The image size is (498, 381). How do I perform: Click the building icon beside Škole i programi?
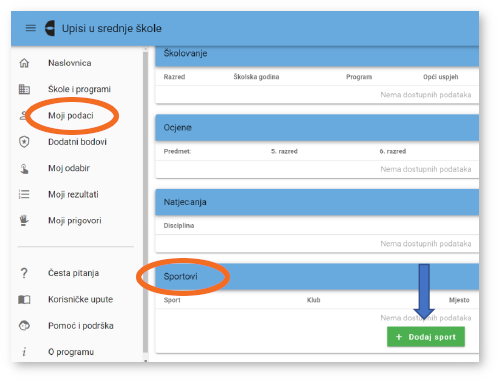tap(24, 89)
